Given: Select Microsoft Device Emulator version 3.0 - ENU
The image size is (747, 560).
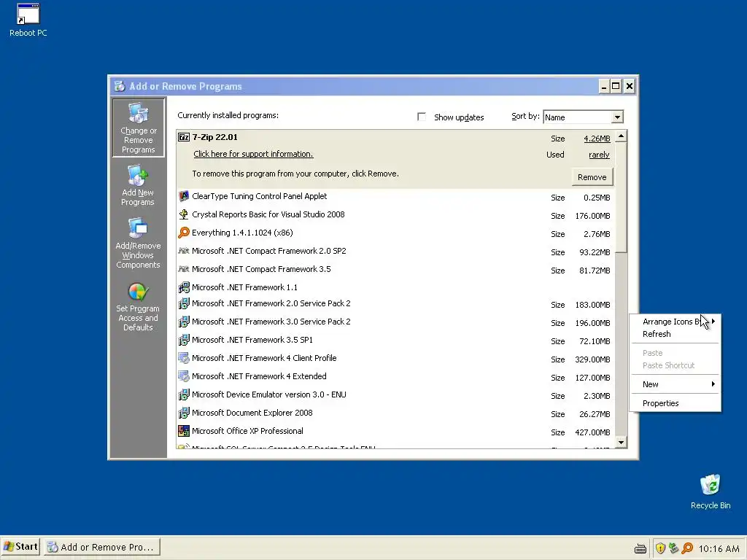Looking at the screenshot, I should [395, 394].
